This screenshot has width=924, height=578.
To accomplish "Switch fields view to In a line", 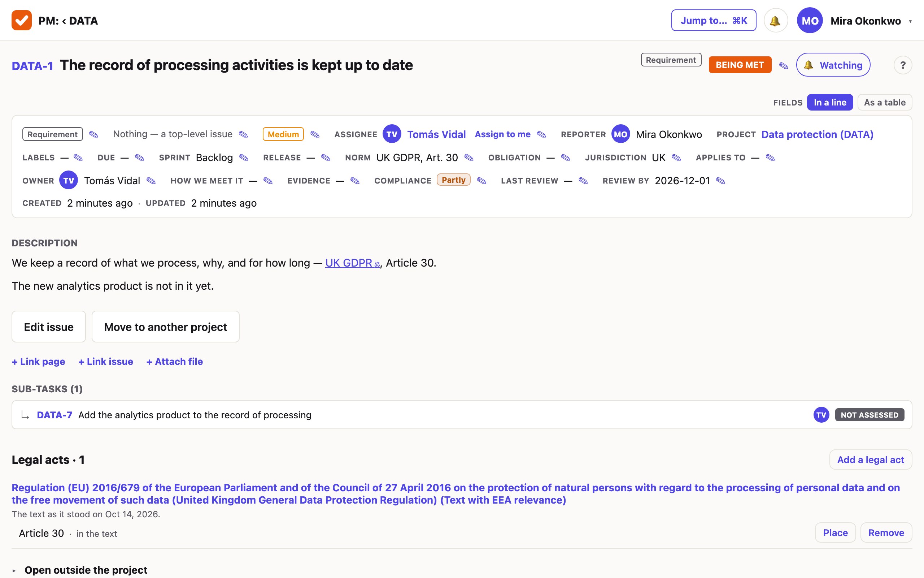I will tap(830, 103).
